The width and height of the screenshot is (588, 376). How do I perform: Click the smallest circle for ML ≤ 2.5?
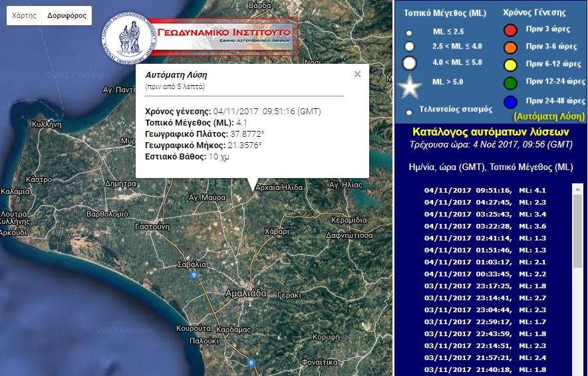[x=409, y=32]
